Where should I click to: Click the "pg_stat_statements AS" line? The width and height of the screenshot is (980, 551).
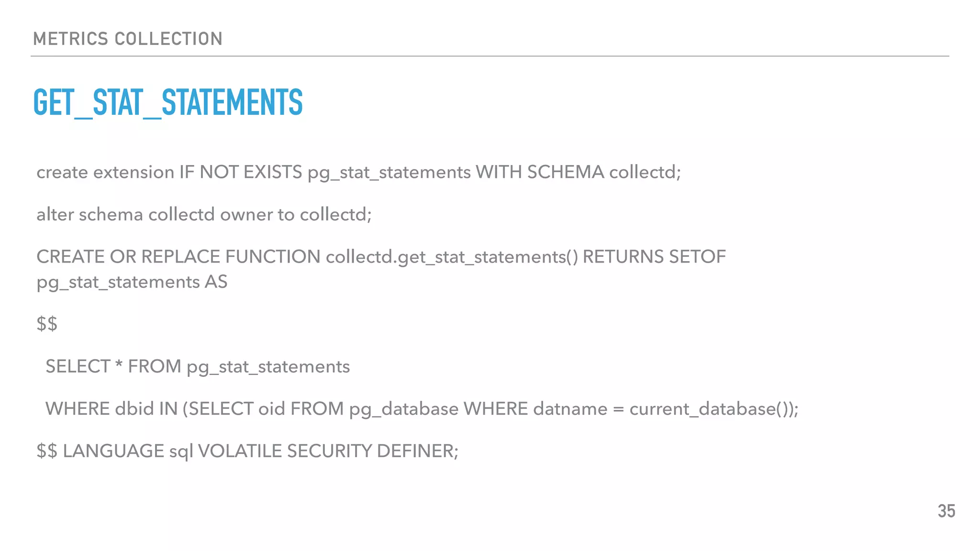(x=132, y=282)
